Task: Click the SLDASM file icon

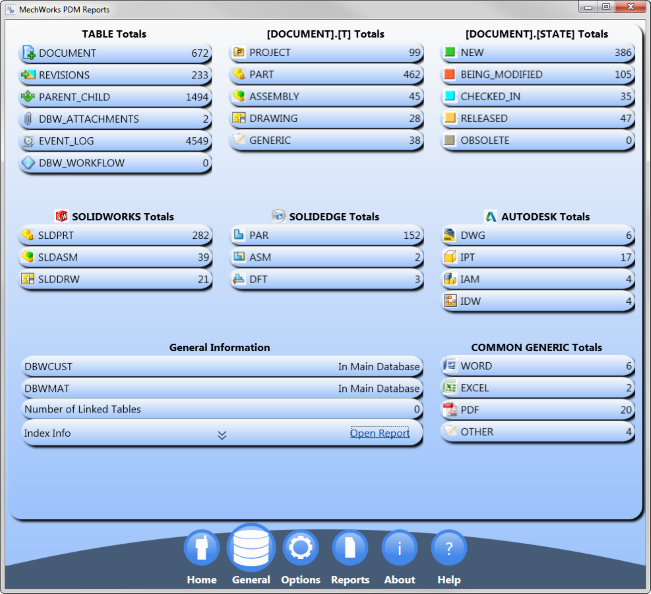Action: 27,257
